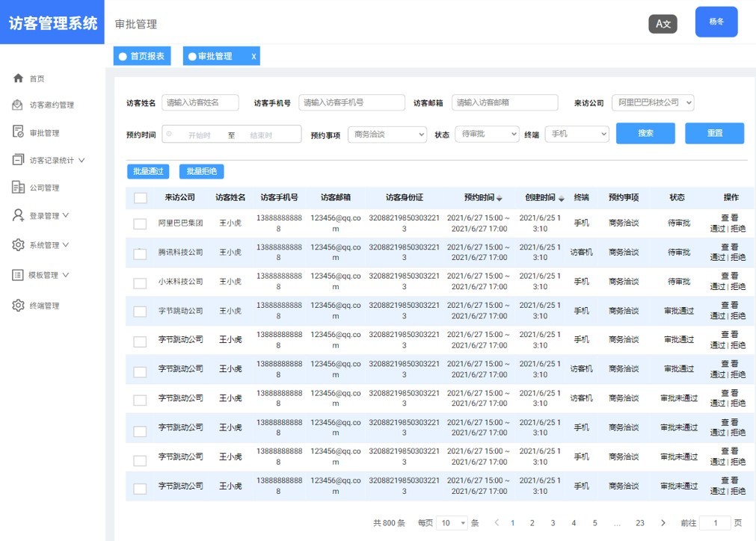Click the 访客姓名 visitor name input field
756x541 pixels.
click(200, 102)
